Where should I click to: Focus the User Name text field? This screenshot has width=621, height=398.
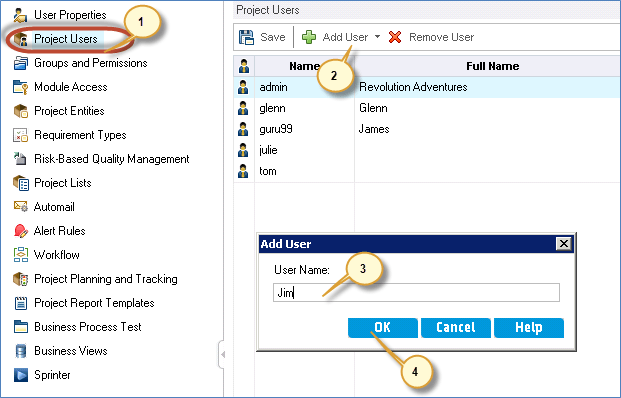pyautogui.click(x=416, y=293)
